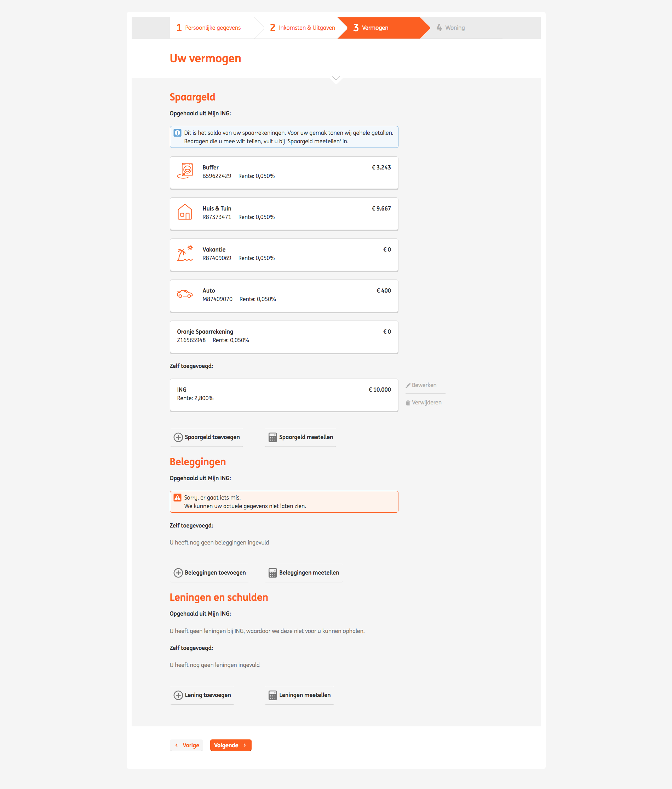Select the Woning step tab
672x789 pixels.
click(451, 28)
